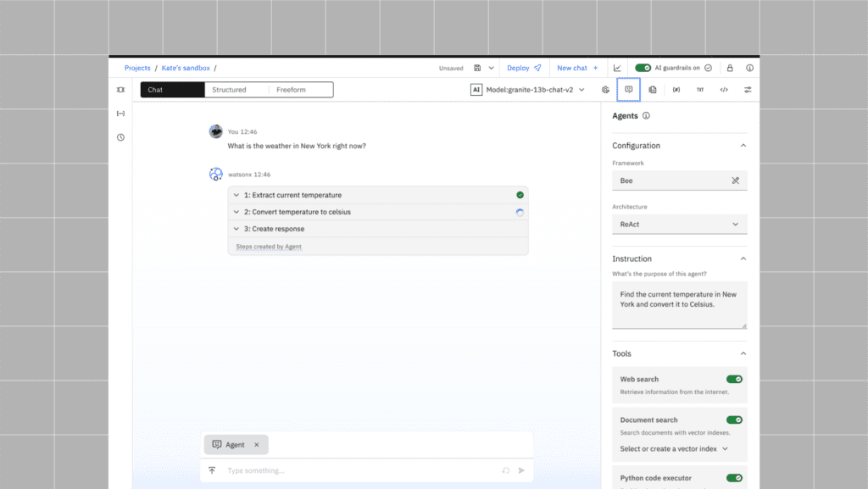Click the watsonx assistant avatar icon

pos(216,174)
